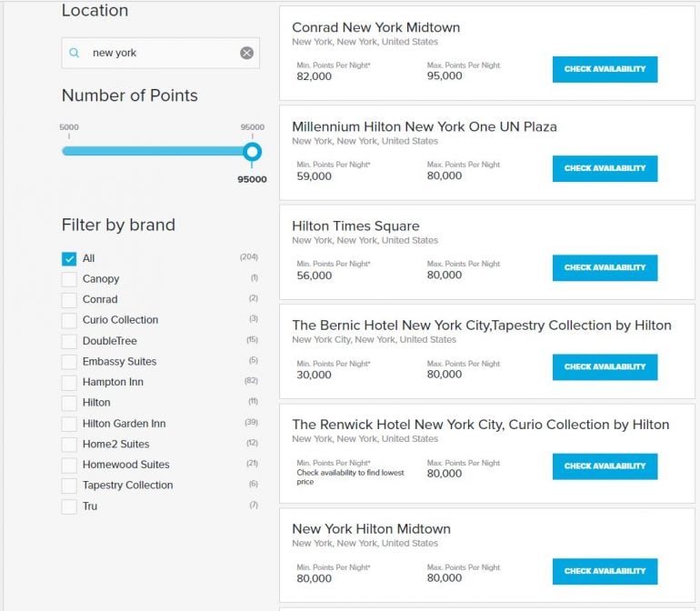Toggle the Embassy Suites checkbox
The image size is (700, 611).
(x=69, y=361)
